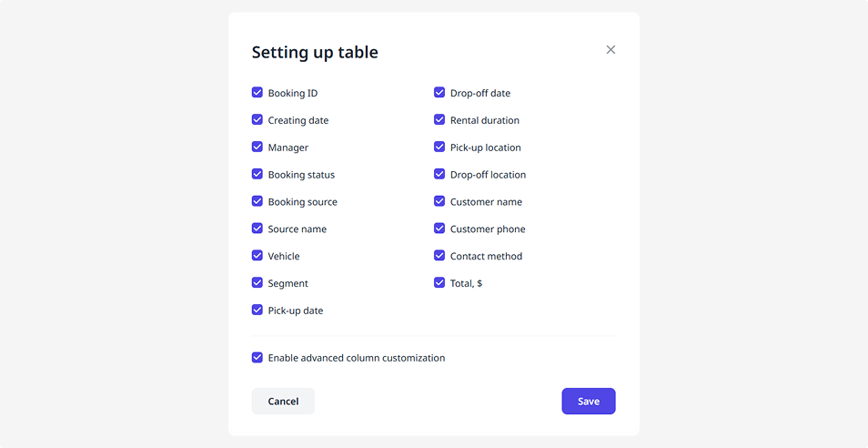868x448 pixels.
Task: Uncheck the Drop-off location checkbox
Action: point(439,175)
